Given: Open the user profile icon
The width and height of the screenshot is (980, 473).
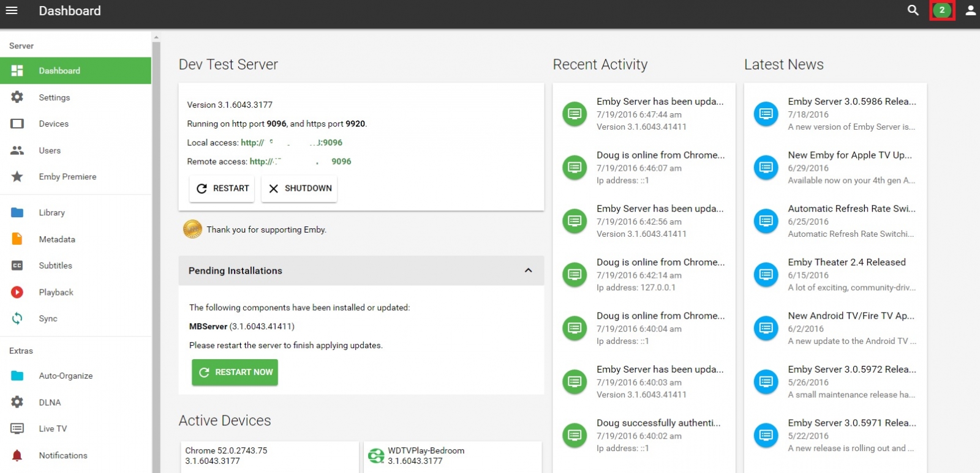Looking at the screenshot, I should tap(970, 10).
